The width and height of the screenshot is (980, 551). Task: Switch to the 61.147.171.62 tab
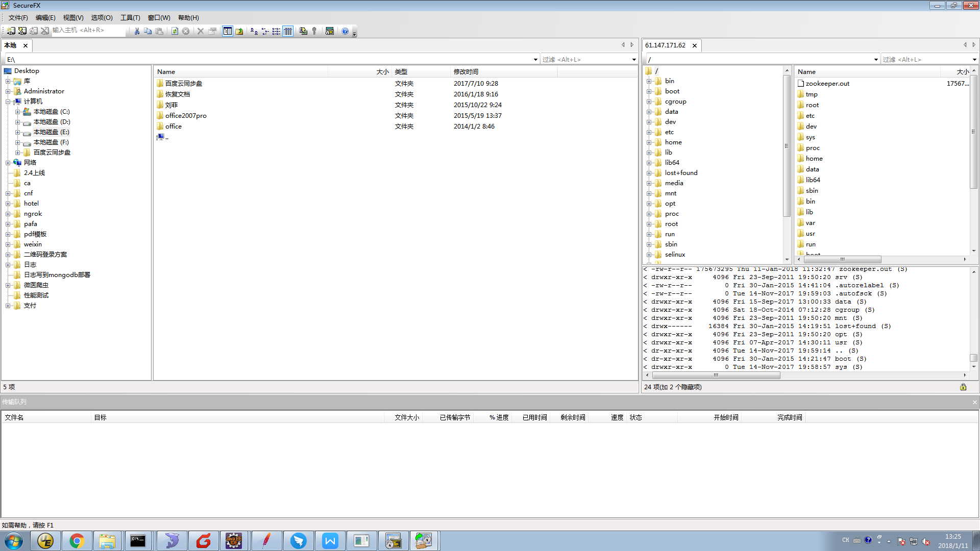point(665,45)
